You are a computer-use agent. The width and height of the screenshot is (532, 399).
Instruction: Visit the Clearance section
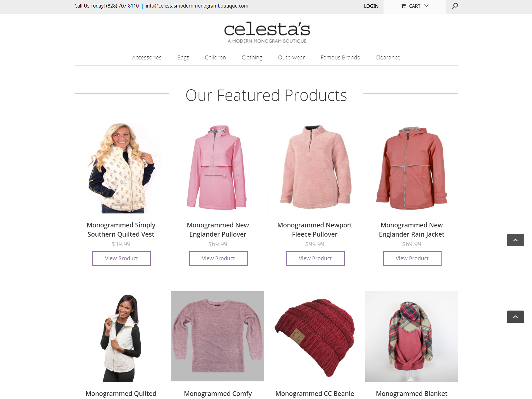coord(388,57)
